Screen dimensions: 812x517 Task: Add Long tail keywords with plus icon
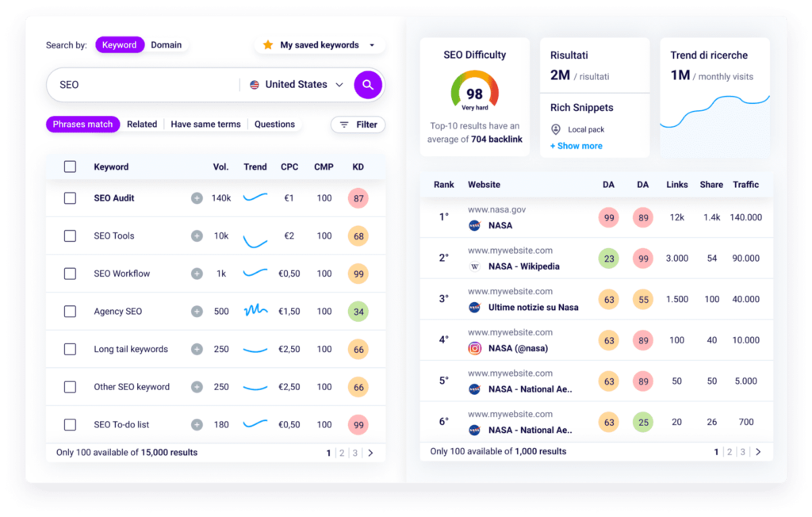pos(197,349)
